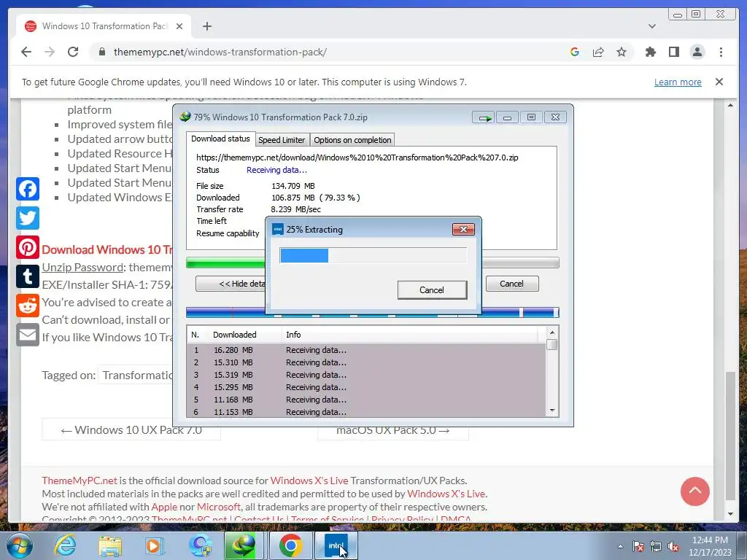
Task: Click Action Center flag tray icon
Action: pos(638,546)
